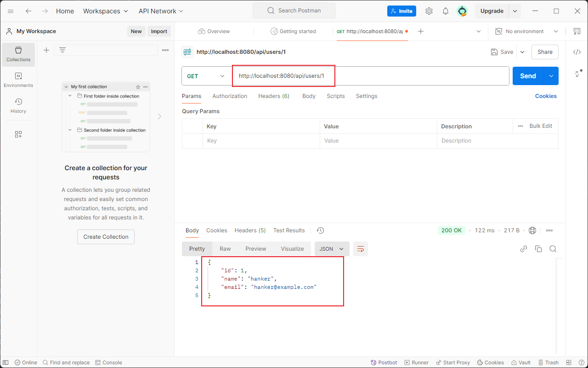Screen dimensions: 588x368
Task: Search within the response body
Action: 553,249
